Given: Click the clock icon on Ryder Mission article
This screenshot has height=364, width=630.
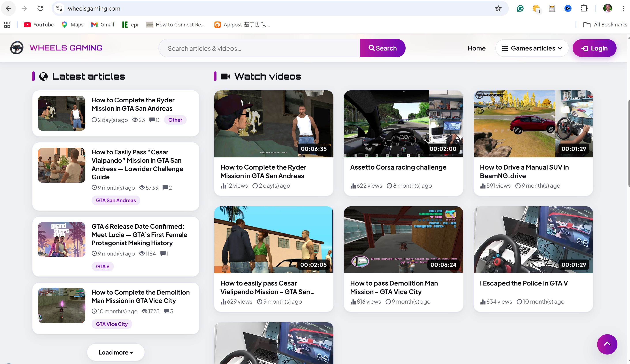Looking at the screenshot, I should pyautogui.click(x=94, y=120).
